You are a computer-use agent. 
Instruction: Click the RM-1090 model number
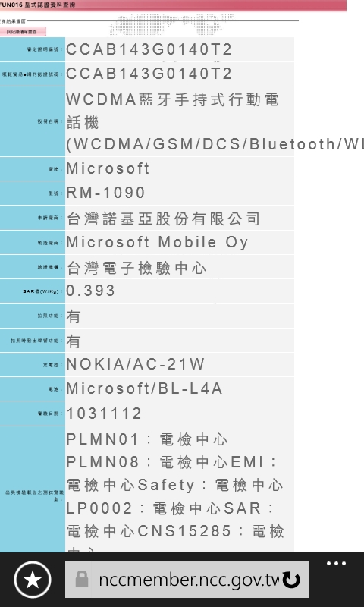(x=105, y=193)
